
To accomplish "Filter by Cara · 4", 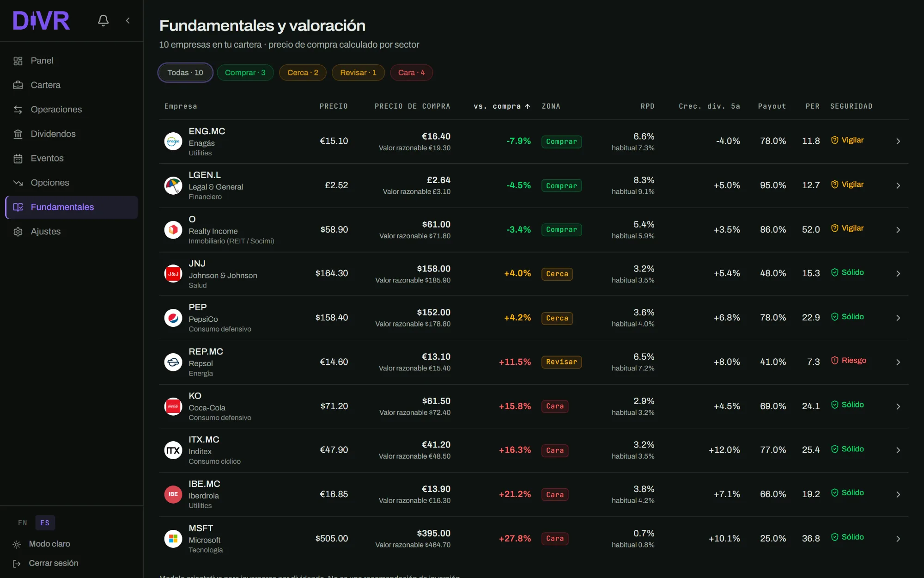I will click(x=412, y=73).
